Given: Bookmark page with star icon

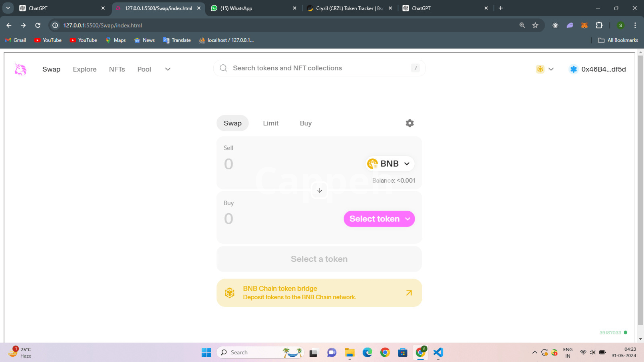Looking at the screenshot, I should (x=535, y=25).
